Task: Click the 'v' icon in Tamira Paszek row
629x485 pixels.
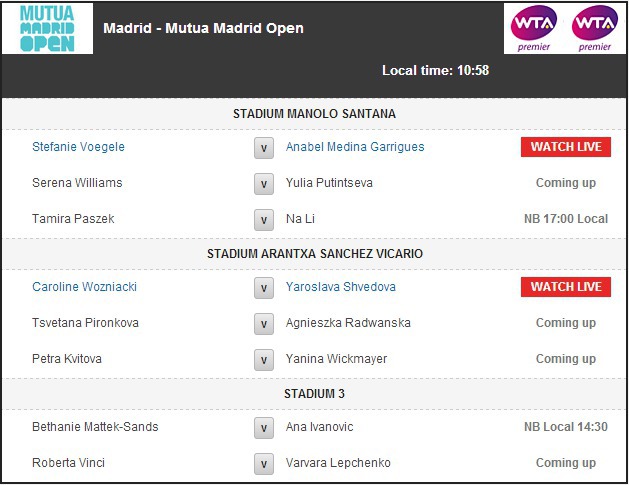Action: (264, 220)
